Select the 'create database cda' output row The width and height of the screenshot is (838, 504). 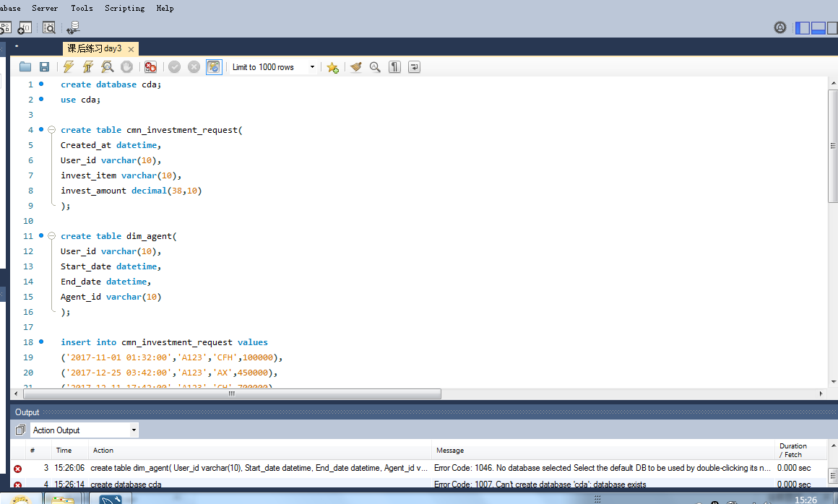(419, 485)
